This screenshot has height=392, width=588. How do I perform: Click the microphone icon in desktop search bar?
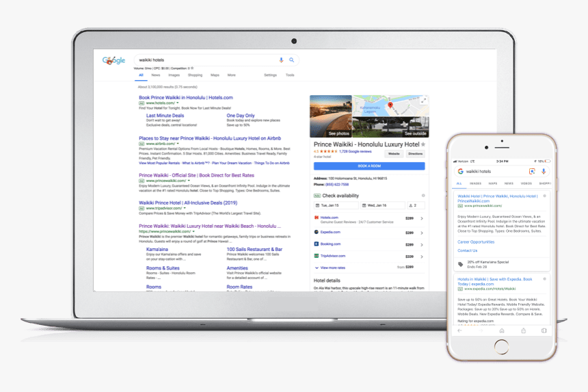coord(281,60)
